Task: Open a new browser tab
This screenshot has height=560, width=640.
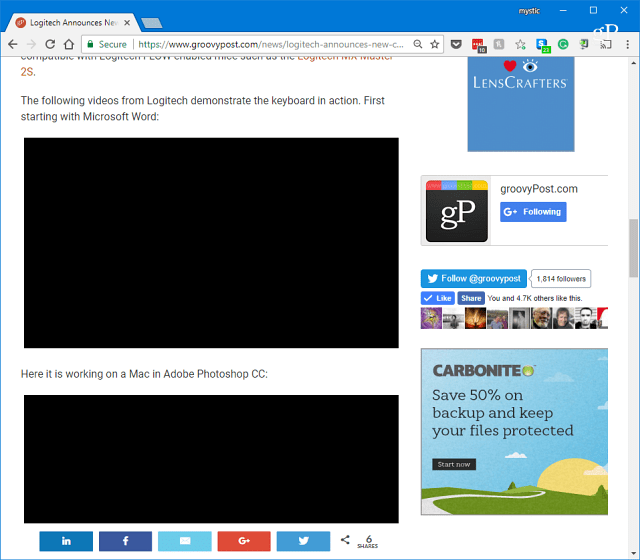Action: (151, 23)
